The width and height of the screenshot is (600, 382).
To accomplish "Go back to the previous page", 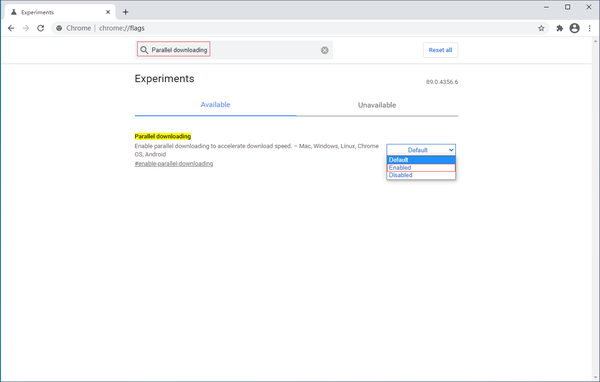I will click(x=11, y=28).
